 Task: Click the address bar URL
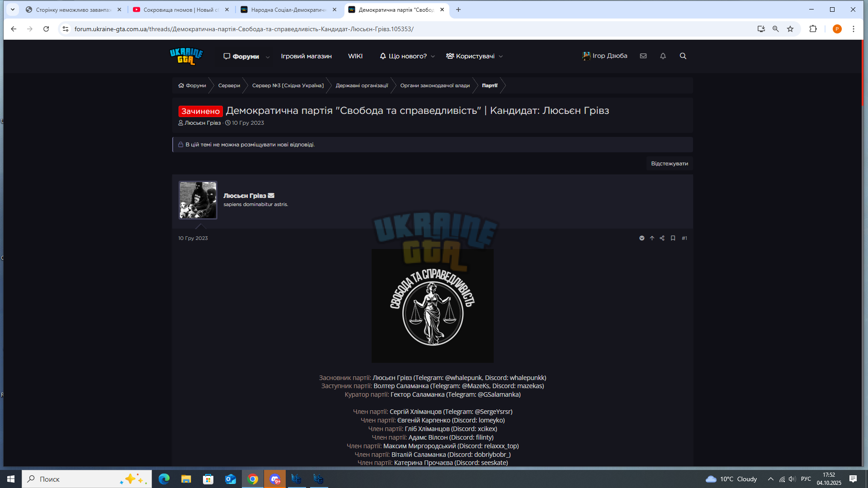pos(244,29)
